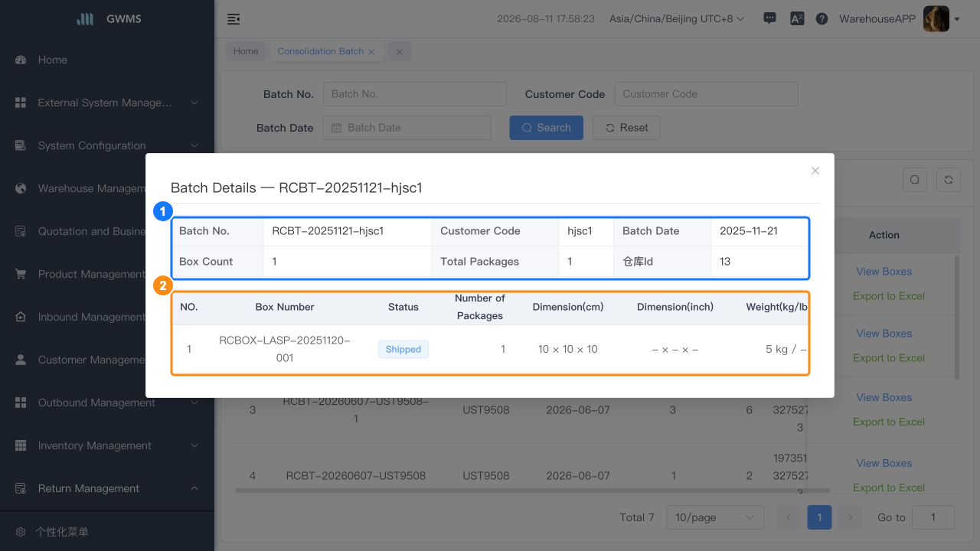
Task: Click the user avatar picture
Action: [x=936, y=19]
